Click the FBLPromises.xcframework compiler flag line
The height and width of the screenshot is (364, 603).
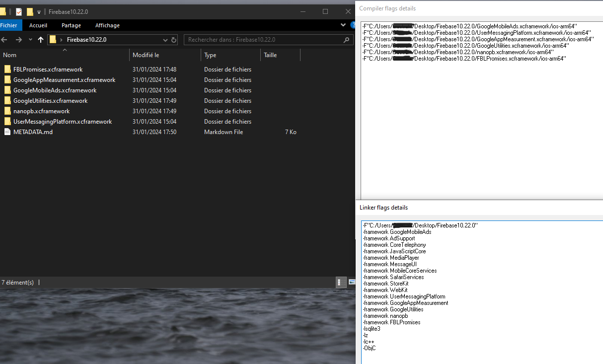pos(464,58)
